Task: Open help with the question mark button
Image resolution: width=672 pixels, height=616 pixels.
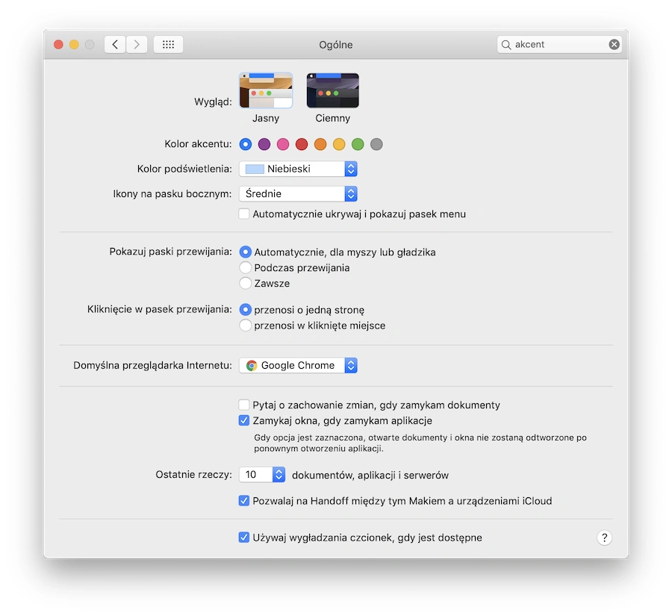Action: click(604, 538)
